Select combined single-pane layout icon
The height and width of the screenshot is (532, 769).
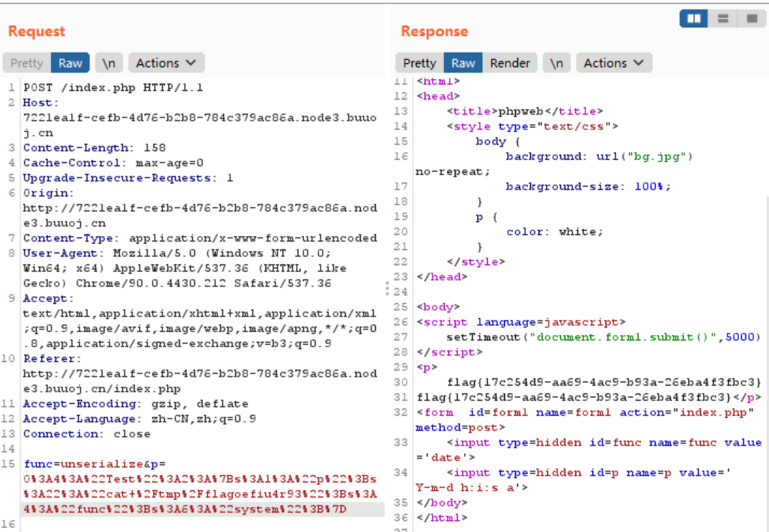coord(752,19)
